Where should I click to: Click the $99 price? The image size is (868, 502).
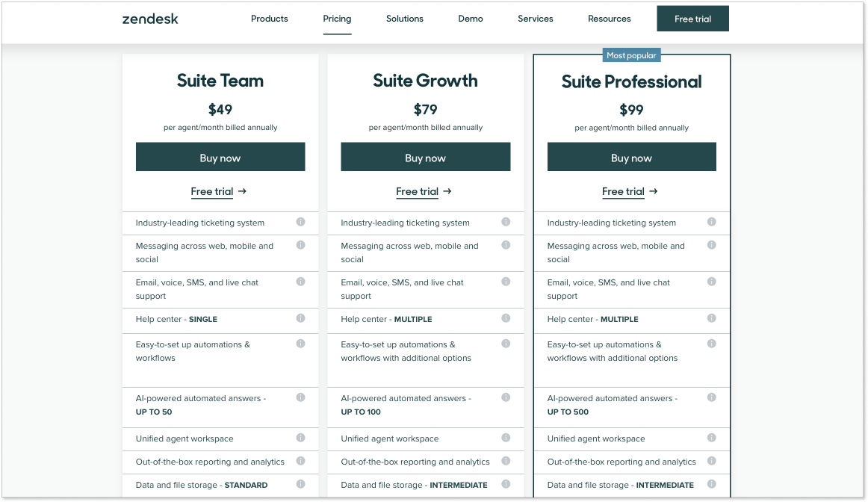[x=632, y=110]
